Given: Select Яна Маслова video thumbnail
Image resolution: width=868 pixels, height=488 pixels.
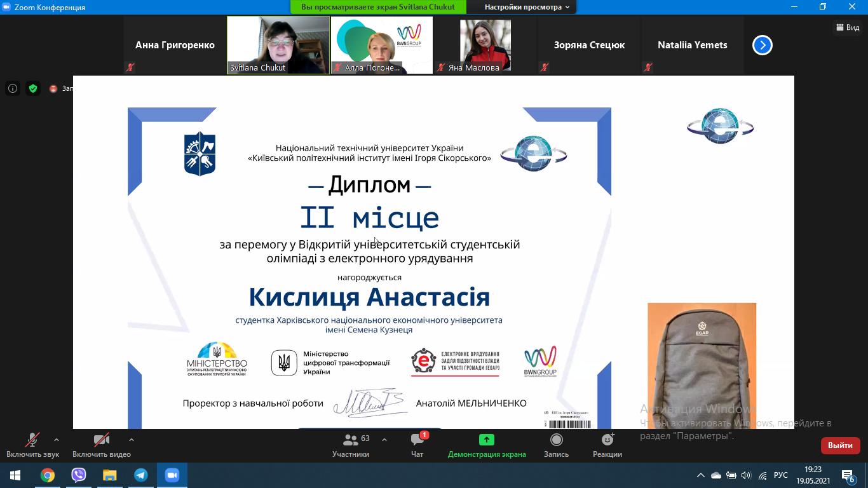Looking at the screenshot, I should (x=485, y=45).
